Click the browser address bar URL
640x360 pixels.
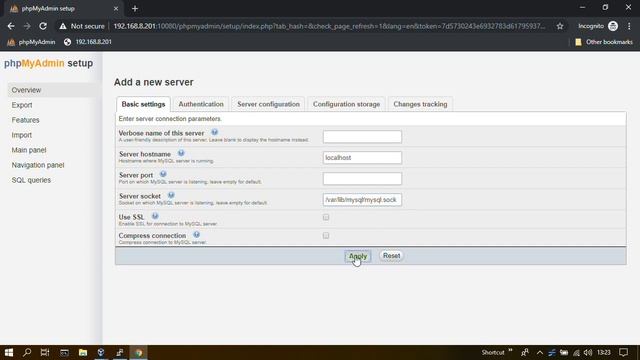pyautogui.click(x=329, y=26)
